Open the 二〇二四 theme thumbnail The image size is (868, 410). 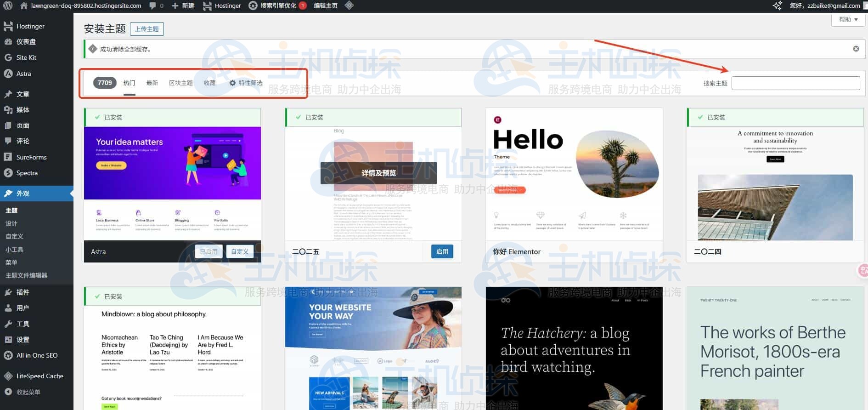click(x=775, y=184)
